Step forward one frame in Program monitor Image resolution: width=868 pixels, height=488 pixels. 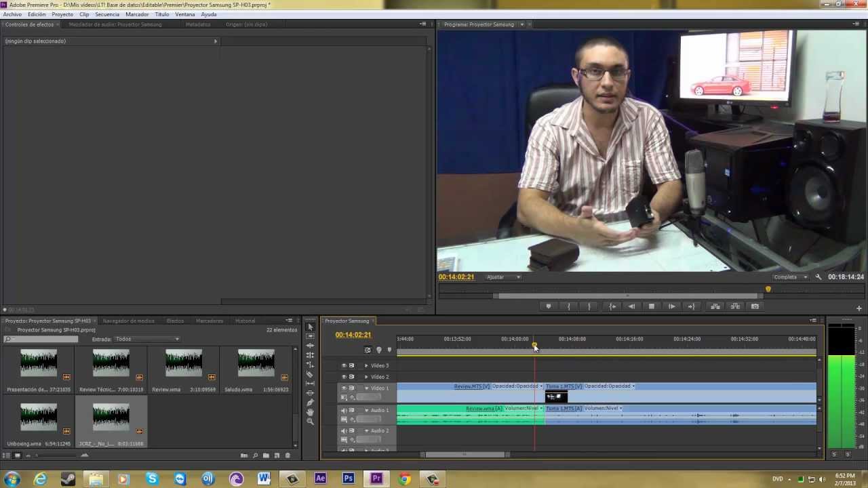pos(672,306)
